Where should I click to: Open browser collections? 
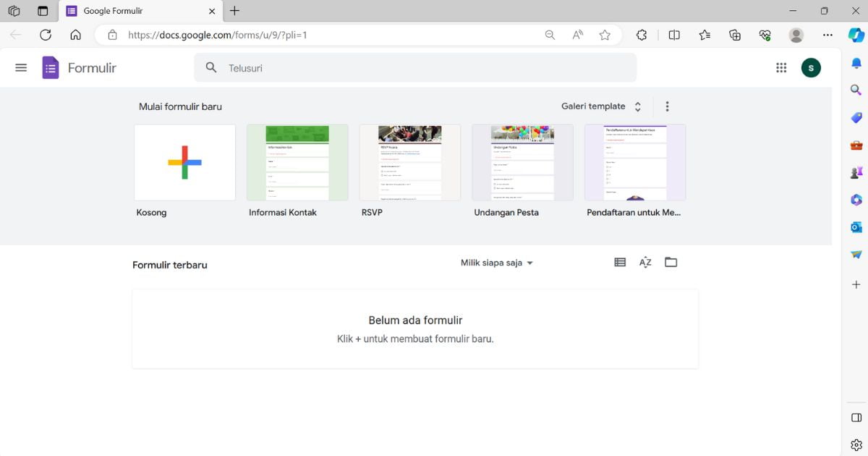click(x=735, y=35)
